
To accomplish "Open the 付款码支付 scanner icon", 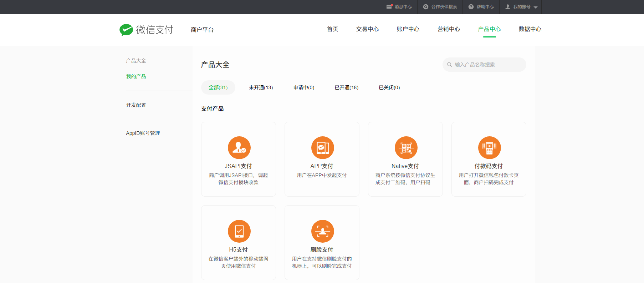I will tap(490, 148).
